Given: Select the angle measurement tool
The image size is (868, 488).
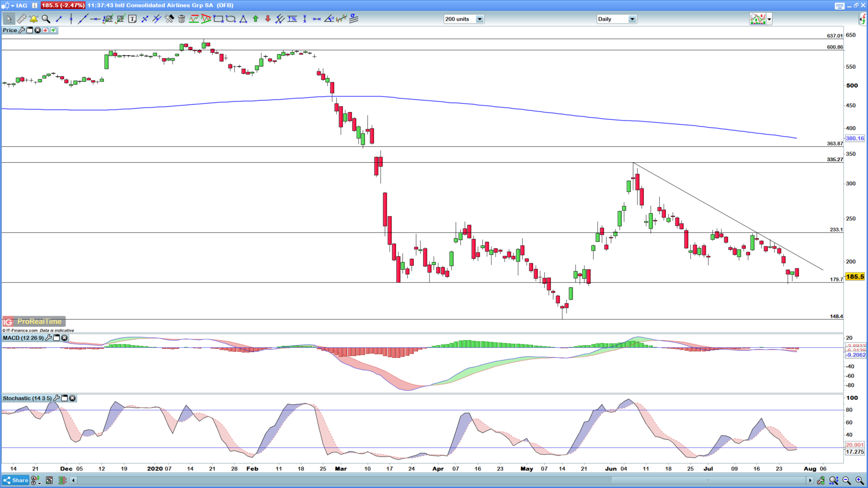Looking at the screenshot, I should pyautogui.click(x=329, y=19).
